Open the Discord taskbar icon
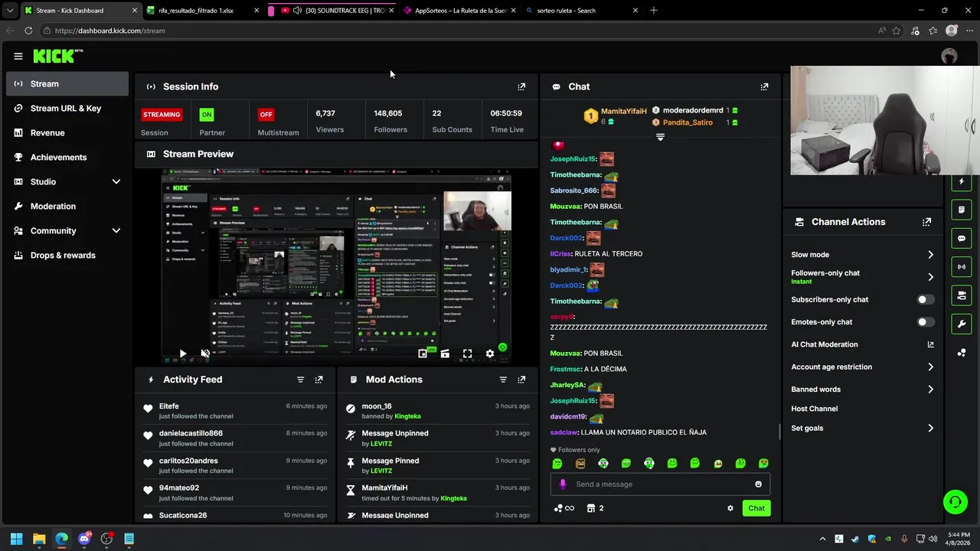980x551 pixels. point(84,539)
